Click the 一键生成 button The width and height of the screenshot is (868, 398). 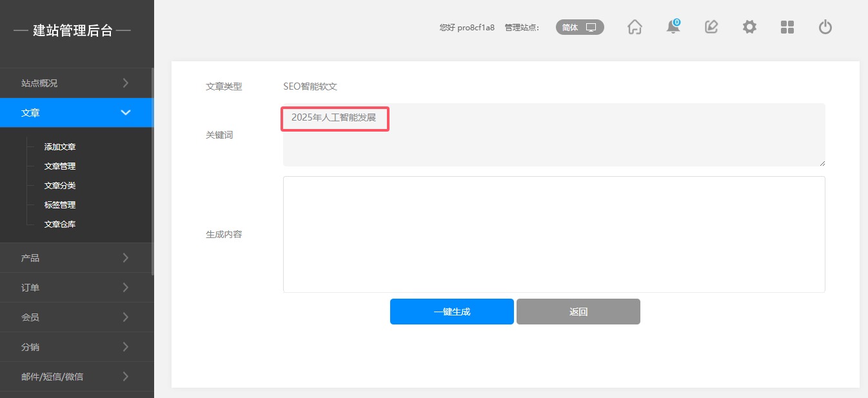pyautogui.click(x=452, y=312)
